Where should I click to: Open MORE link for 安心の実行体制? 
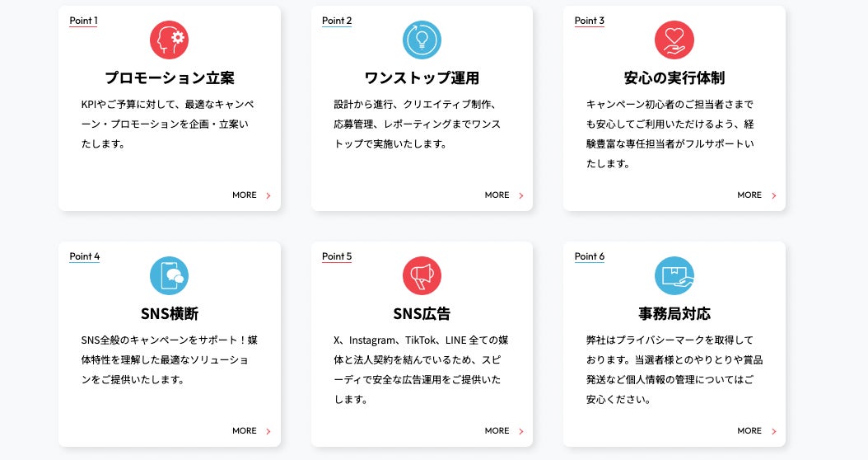point(749,195)
